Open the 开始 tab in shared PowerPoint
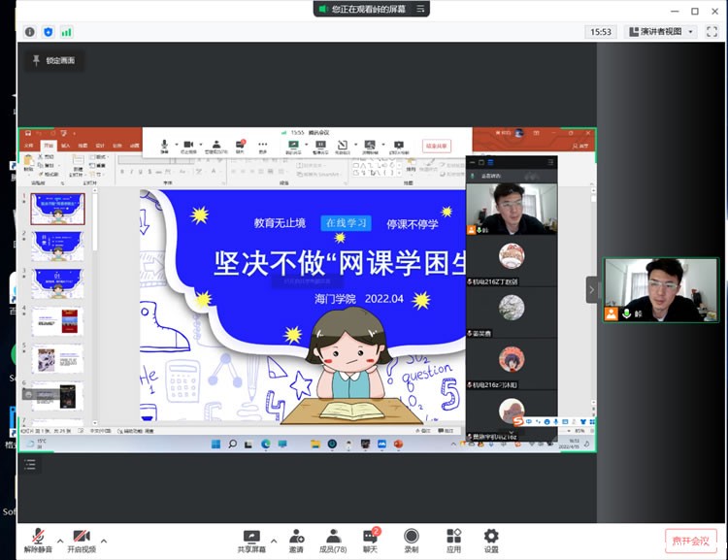The height and width of the screenshot is (560, 728). pyautogui.click(x=49, y=146)
